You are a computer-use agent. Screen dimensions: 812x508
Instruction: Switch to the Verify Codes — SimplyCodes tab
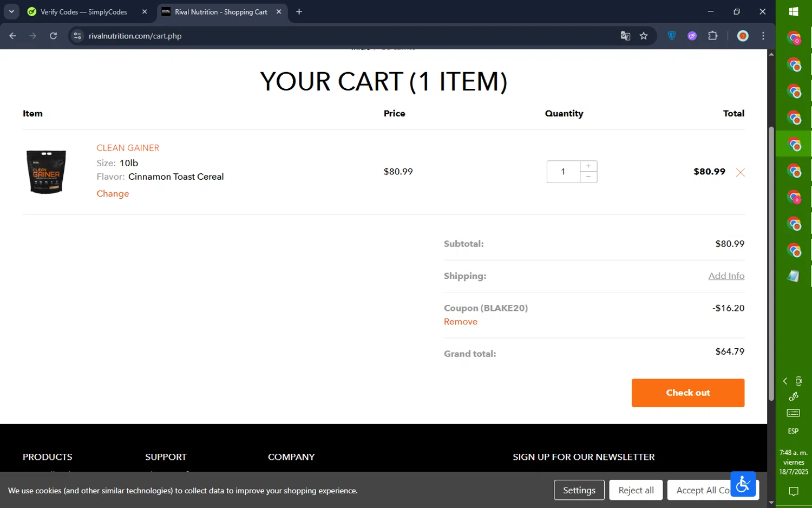pos(84,12)
